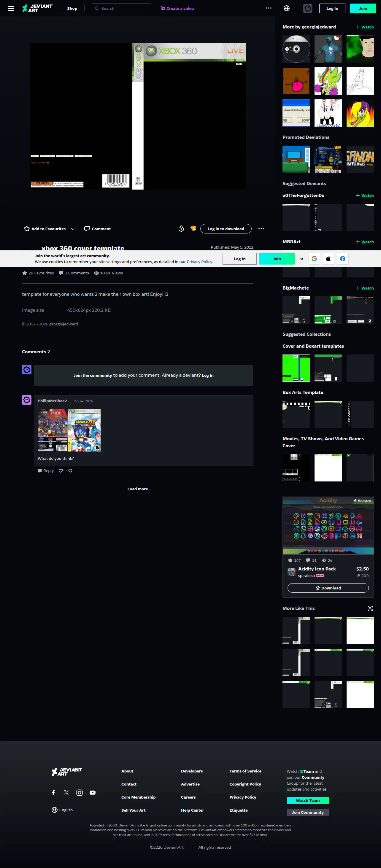
Task: Open PhilipMcGhee2's commenter avatar
Action: pyautogui.click(x=27, y=400)
